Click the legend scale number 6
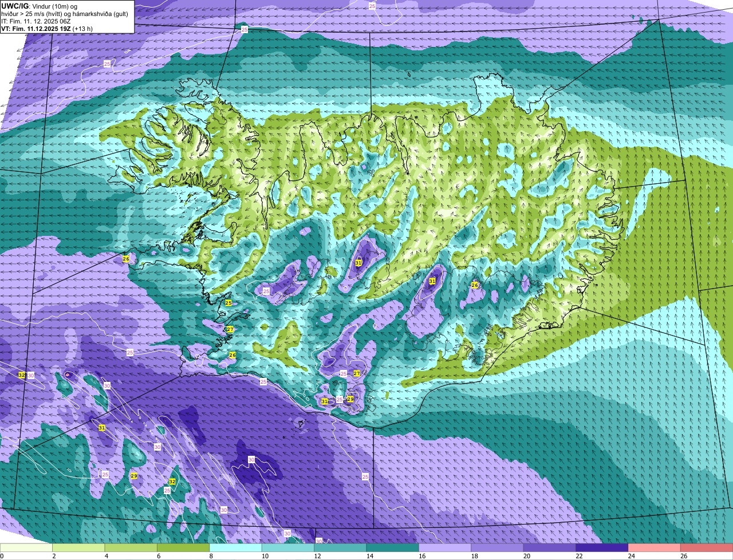This screenshot has width=733, height=560. [x=159, y=556]
